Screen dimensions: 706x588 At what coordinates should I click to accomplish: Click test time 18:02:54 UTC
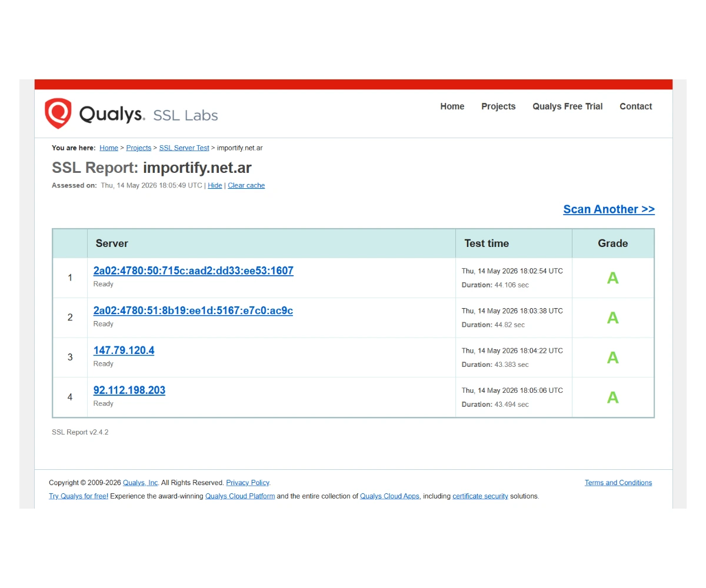click(512, 271)
